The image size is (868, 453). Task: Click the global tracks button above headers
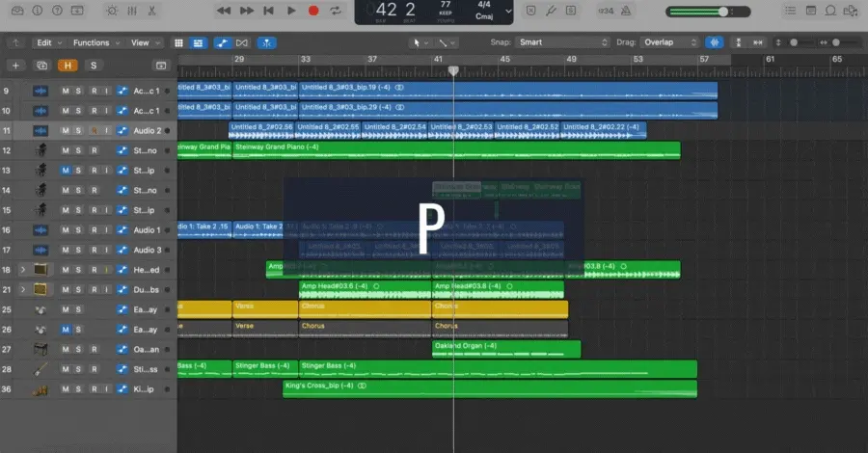[160, 66]
